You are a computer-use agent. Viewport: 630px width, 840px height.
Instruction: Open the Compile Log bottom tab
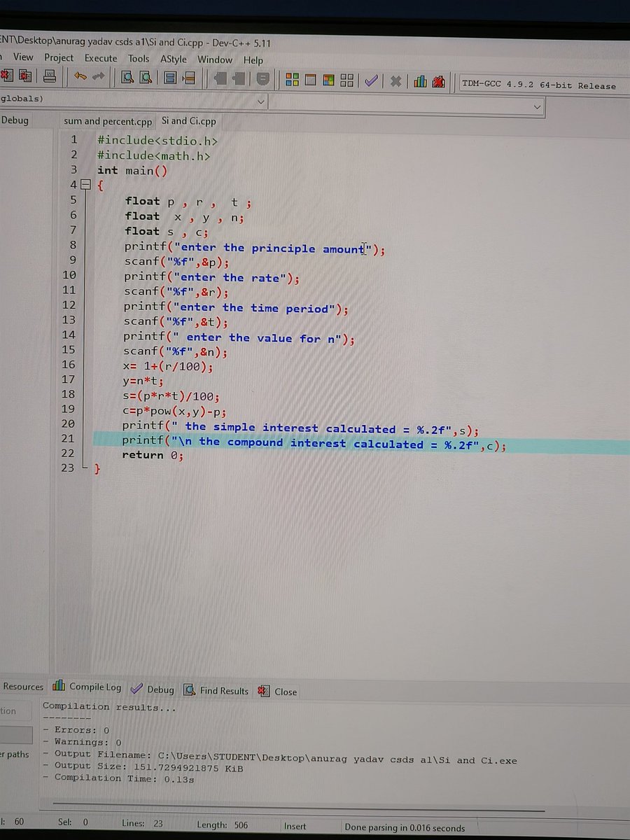click(87, 687)
